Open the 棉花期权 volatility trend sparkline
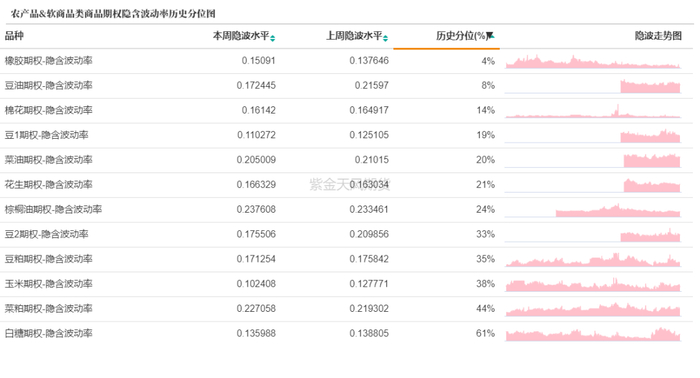Image resolution: width=700 pixels, height=378 pixels. point(593,111)
